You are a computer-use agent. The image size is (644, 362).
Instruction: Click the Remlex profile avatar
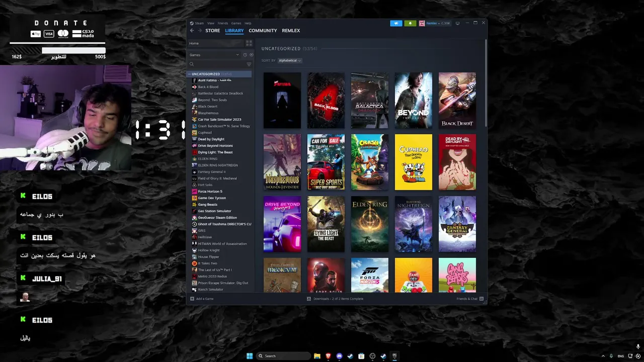coord(422,23)
